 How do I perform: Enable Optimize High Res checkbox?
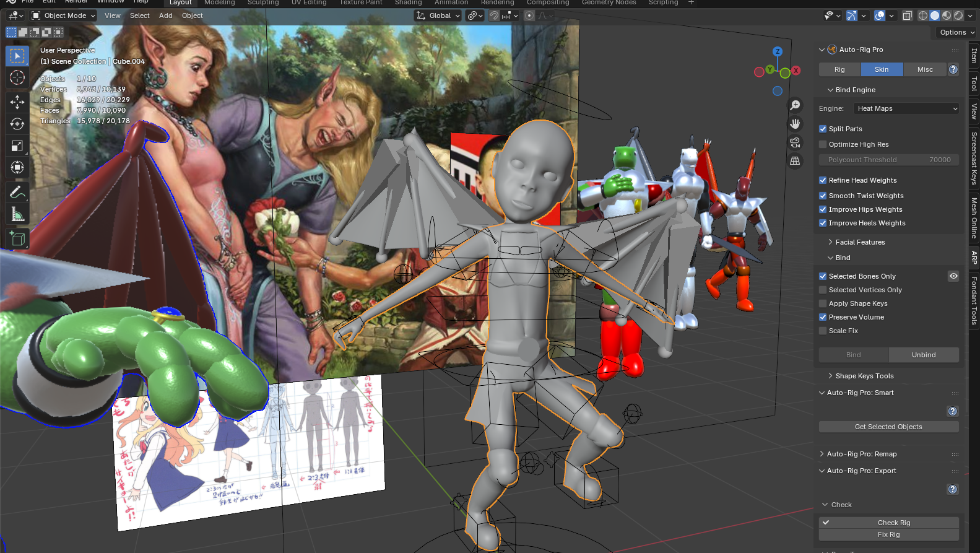click(x=823, y=144)
